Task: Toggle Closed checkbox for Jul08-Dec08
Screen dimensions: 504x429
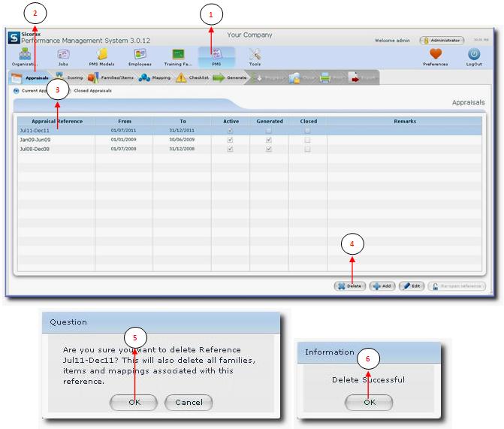Action: (x=307, y=150)
